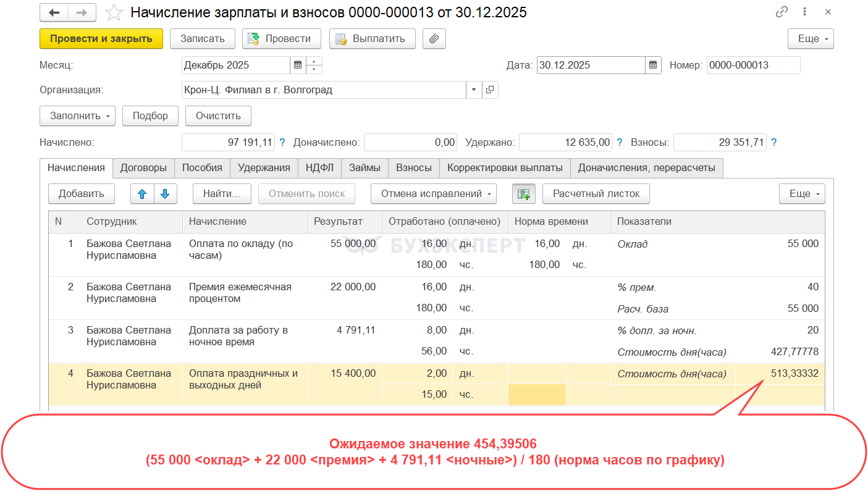Move row down with blue arrow
This screenshot has height=491, width=868.
click(x=165, y=194)
